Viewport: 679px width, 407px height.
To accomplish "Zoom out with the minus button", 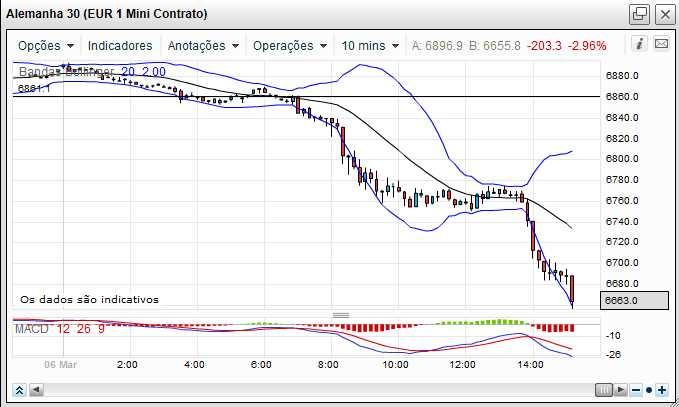I will pos(636,390).
